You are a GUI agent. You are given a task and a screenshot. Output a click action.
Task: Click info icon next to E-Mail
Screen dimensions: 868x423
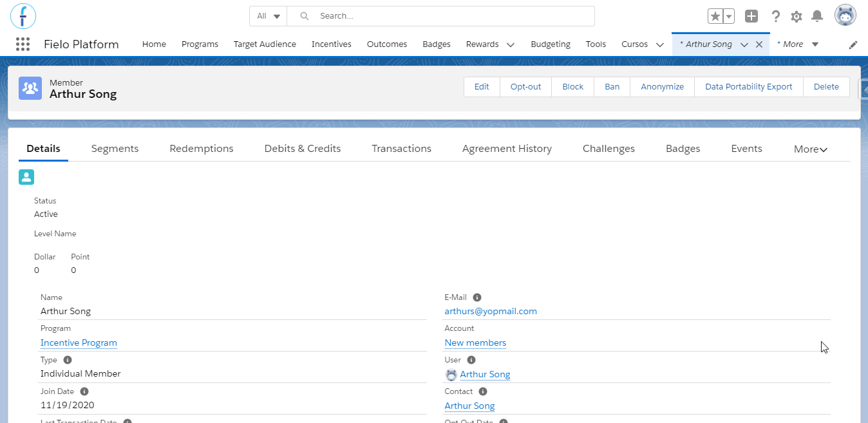477,297
